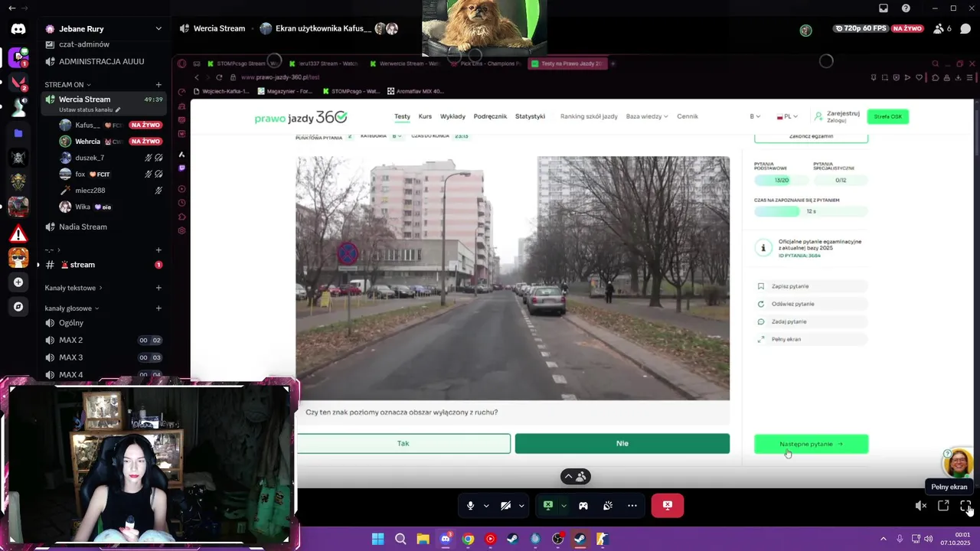This screenshot has height=551, width=980.
Task: Open Cennik link
Action: click(688, 116)
